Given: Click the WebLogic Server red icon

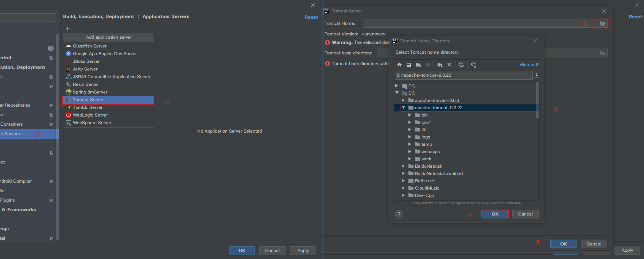Looking at the screenshot, I should click(x=69, y=115).
